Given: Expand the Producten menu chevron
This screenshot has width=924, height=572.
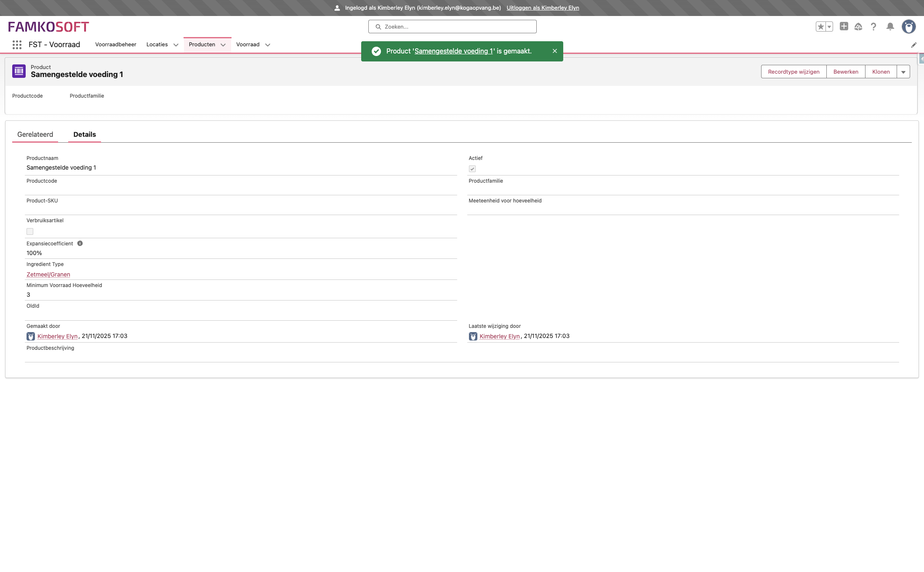Looking at the screenshot, I should click(x=223, y=45).
